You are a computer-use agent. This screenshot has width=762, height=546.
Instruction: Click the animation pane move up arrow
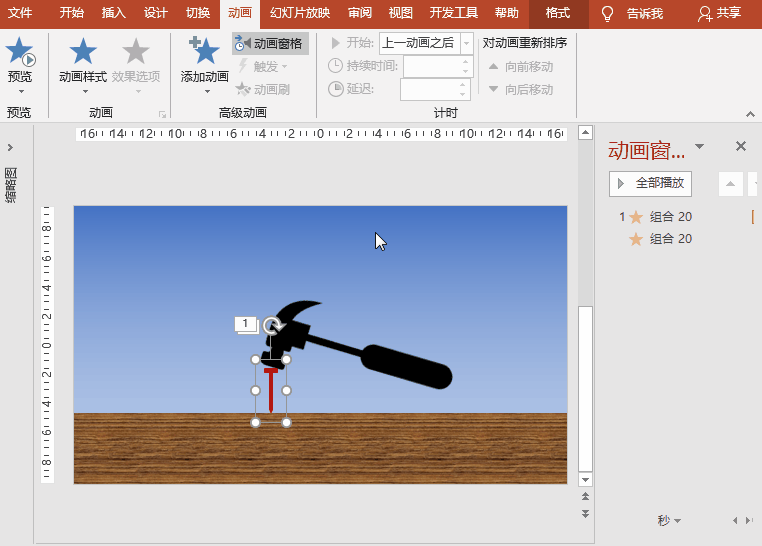click(x=730, y=184)
